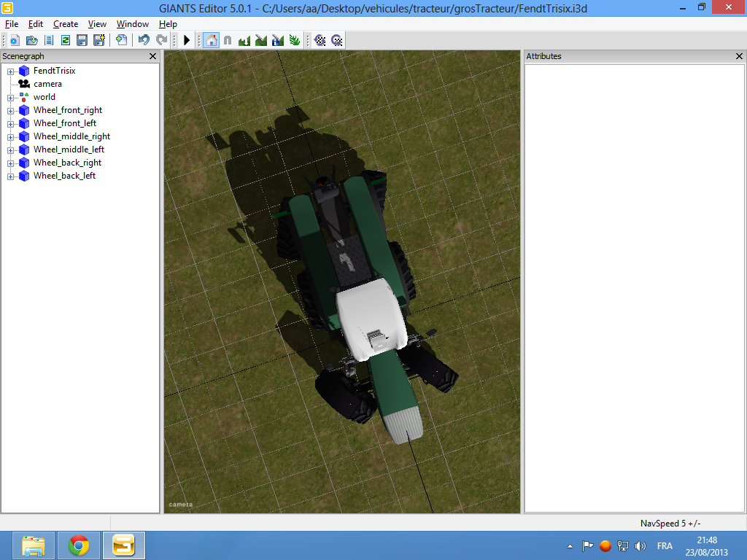The width and height of the screenshot is (747, 560).
Task: Expand the Wheel_front_left node
Action: (x=10, y=124)
